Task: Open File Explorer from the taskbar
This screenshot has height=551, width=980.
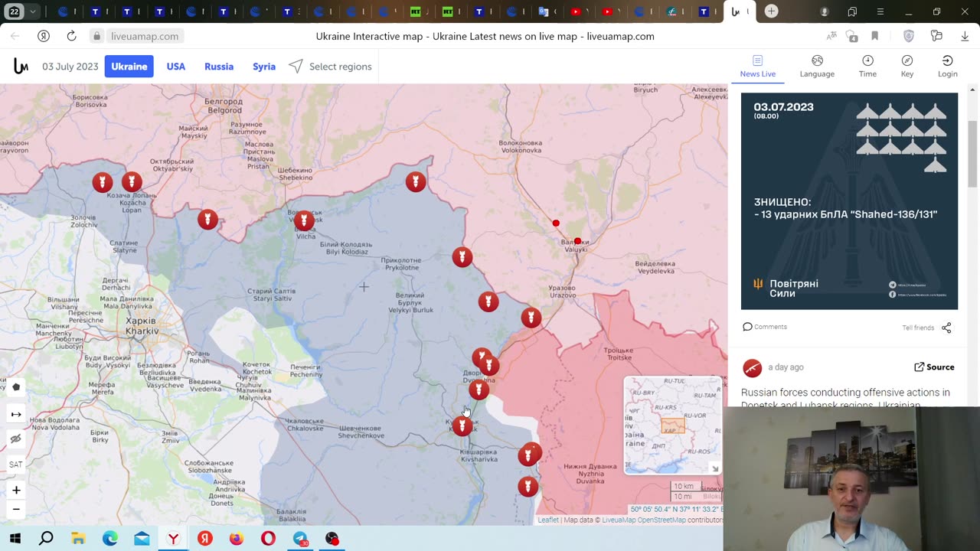Action: [x=78, y=539]
